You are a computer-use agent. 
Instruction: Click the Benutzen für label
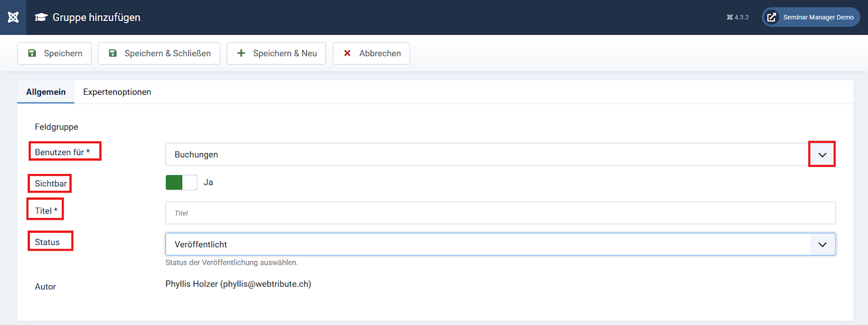click(62, 152)
